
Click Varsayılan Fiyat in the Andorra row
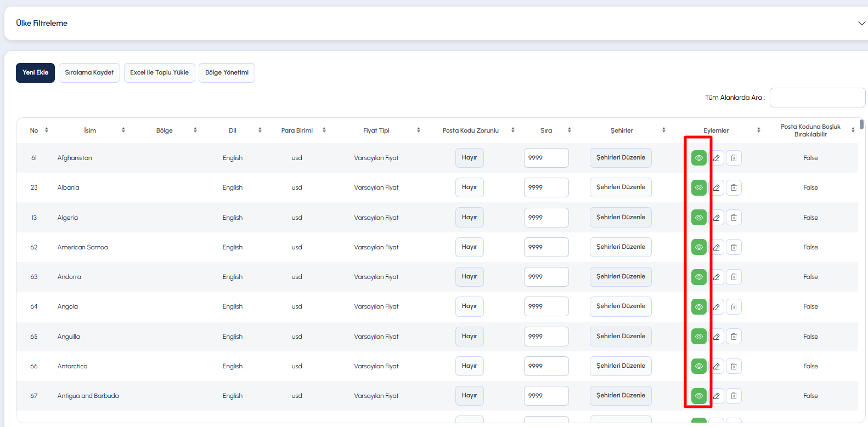click(x=376, y=277)
